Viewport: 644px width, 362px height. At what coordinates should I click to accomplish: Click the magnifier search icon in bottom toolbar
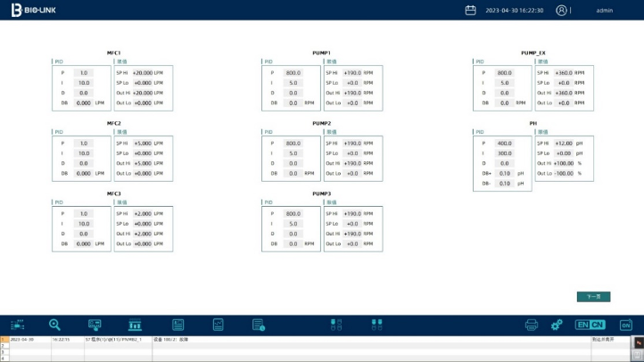click(x=54, y=325)
